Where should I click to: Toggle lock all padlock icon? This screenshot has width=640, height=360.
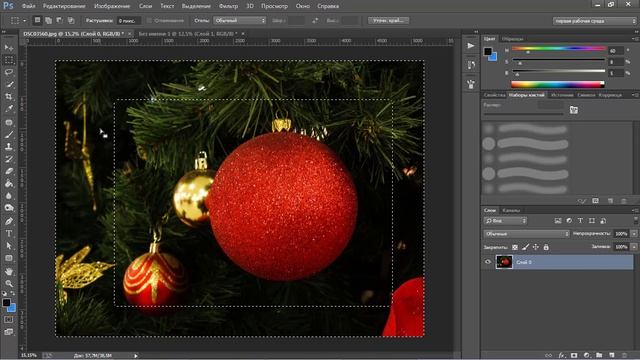(546, 247)
